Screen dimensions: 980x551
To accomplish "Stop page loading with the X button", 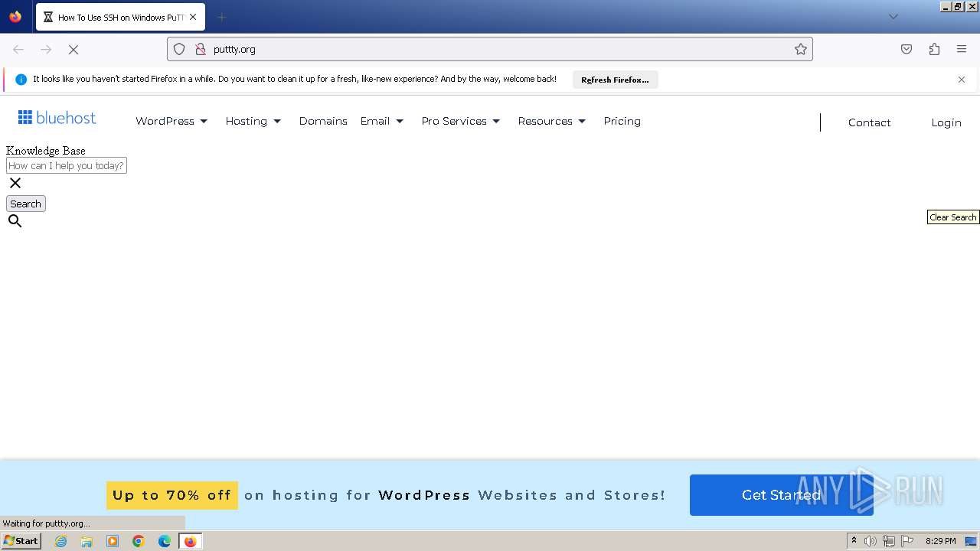I will tap(73, 49).
